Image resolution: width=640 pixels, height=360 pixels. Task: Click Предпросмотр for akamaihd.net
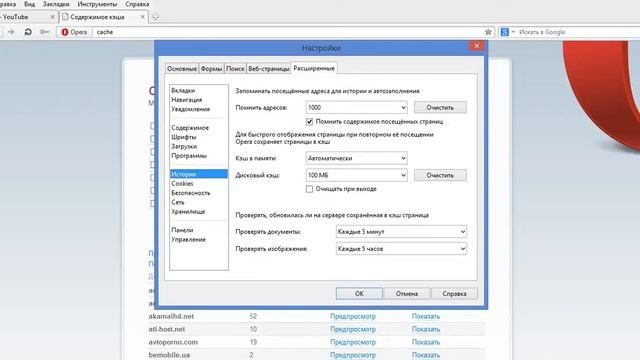pos(353,316)
